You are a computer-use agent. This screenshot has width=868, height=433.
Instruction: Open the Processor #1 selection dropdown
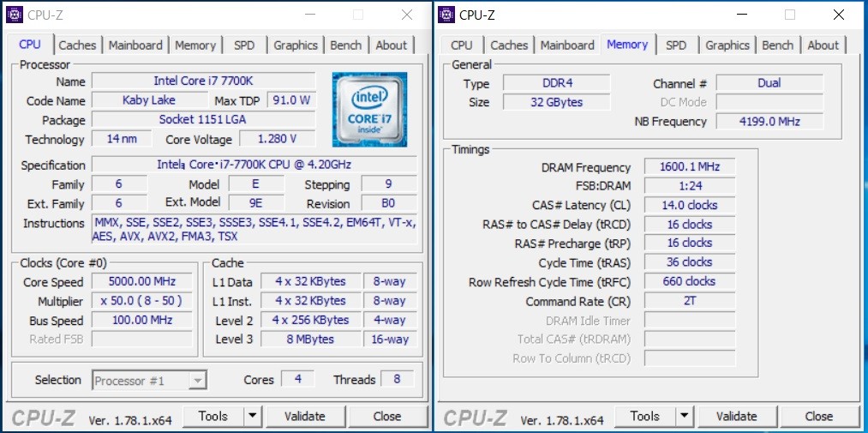pyautogui.click(x=149, y=381)
